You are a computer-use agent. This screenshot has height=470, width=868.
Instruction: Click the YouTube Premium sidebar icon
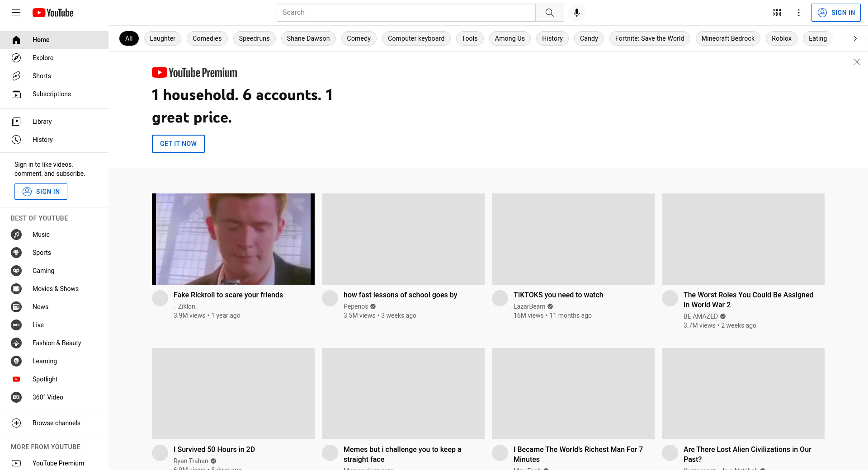pos(16,463)
